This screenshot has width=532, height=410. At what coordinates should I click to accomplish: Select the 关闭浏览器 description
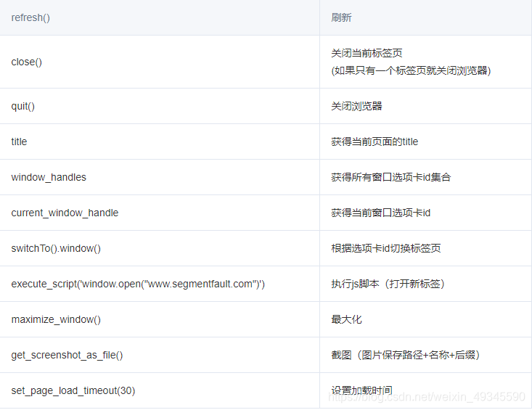(356, 106)
